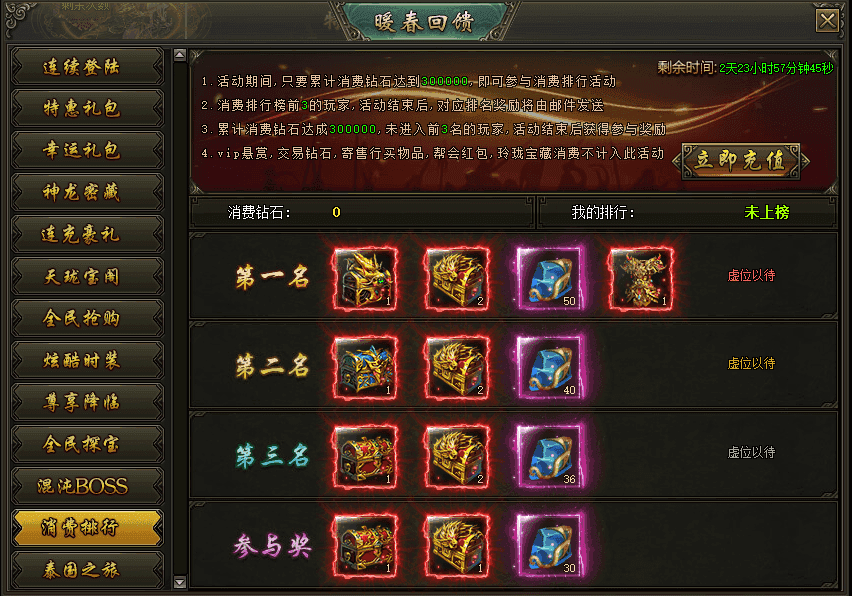
Task: Select the second-place blue-gold chest reward
Action: click(365, 368)
